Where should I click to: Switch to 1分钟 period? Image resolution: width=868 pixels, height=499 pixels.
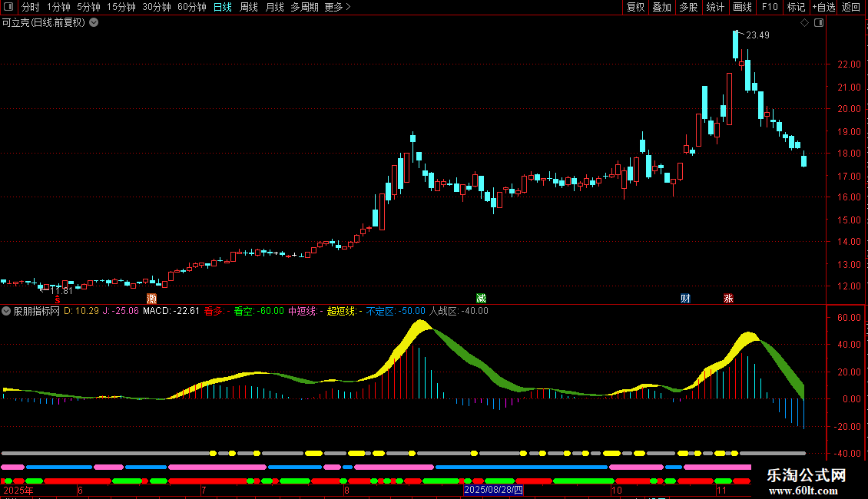point(58,7)
